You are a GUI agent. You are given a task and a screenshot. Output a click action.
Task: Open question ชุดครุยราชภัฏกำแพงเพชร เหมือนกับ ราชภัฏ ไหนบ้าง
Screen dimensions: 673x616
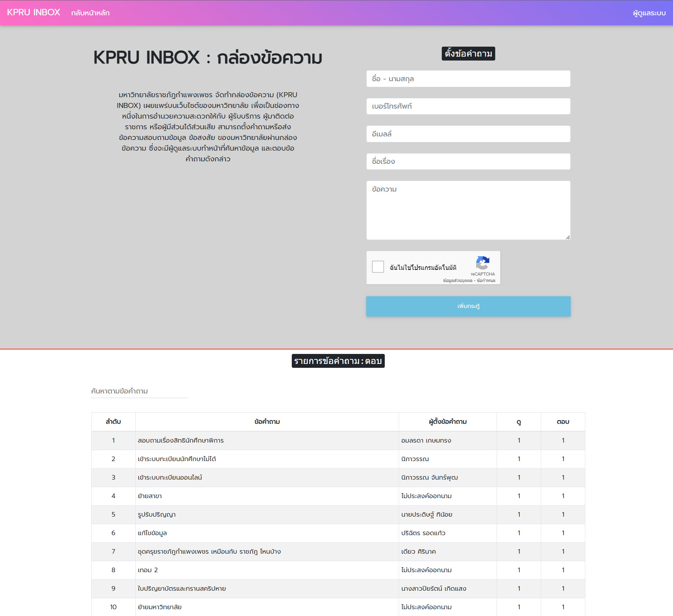209,552
